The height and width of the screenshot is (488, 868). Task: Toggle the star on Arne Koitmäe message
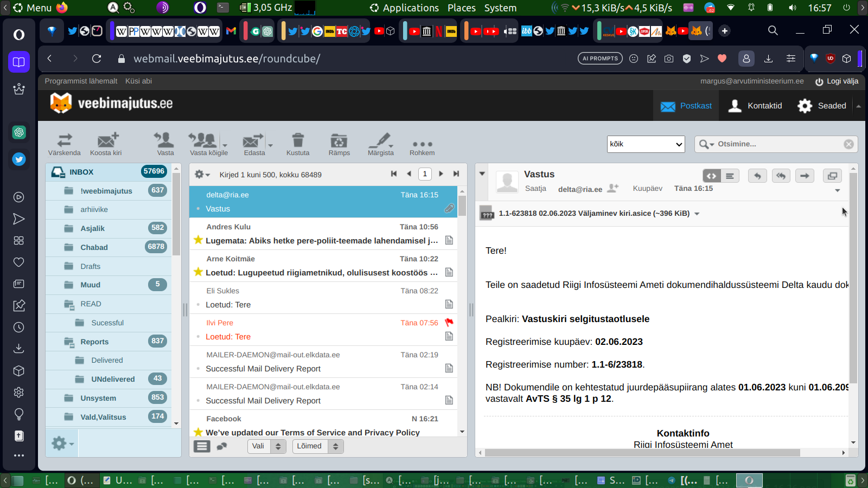click(x=198, y=272)
